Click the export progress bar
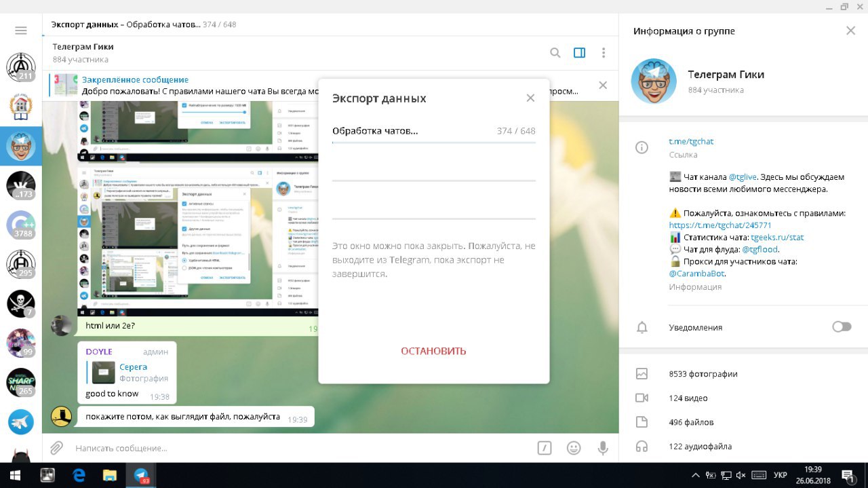Image resolution: width=868 pixels, height=488 pixels. click(x=434, y=143)
